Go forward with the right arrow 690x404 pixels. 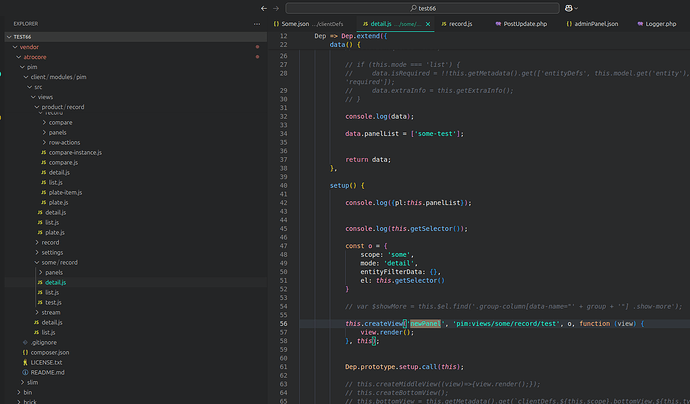click(x=276, y=8)
